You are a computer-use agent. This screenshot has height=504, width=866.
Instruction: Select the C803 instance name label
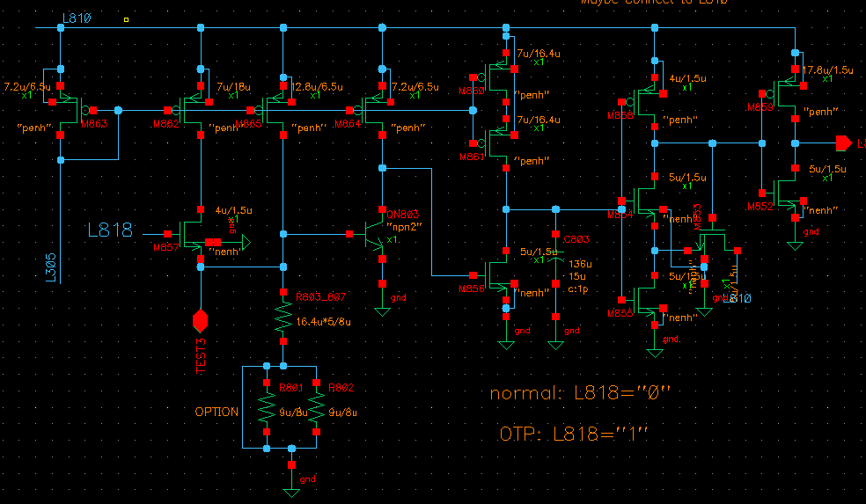(x=576, y=239)
